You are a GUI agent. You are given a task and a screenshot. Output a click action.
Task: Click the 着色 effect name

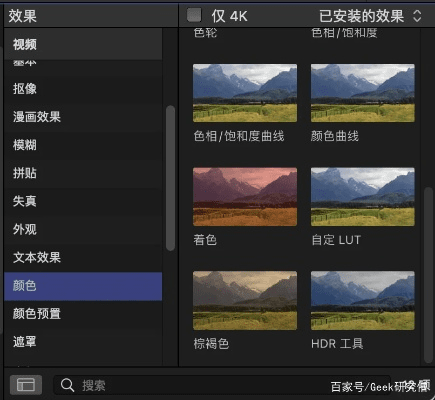click(x=205, y=240)
